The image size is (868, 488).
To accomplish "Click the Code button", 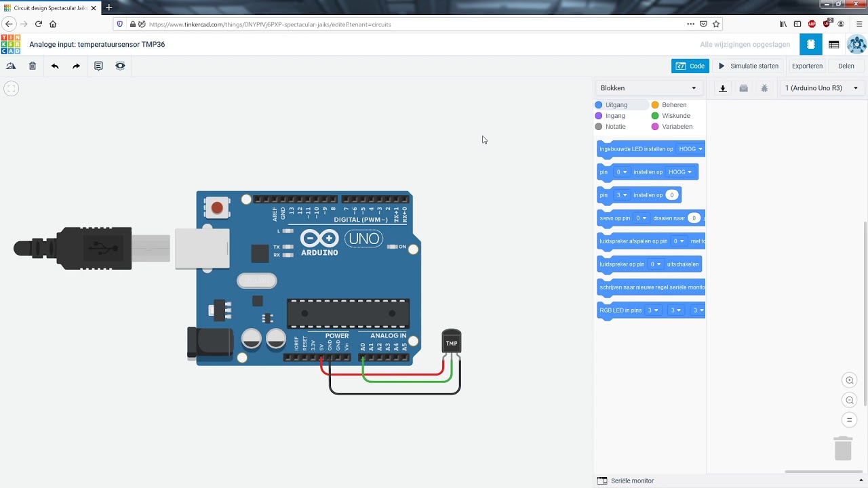I will [690, 66].
